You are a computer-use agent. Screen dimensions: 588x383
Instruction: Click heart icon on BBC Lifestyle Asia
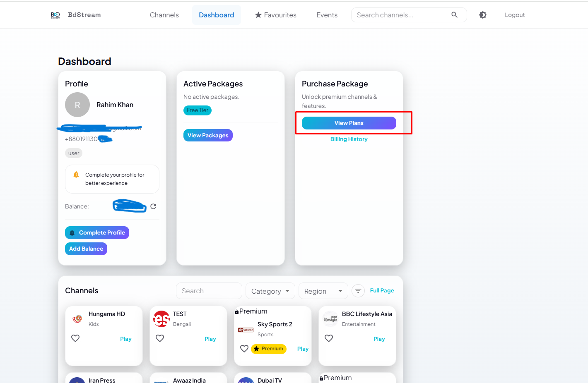click(x=329, y=338)
